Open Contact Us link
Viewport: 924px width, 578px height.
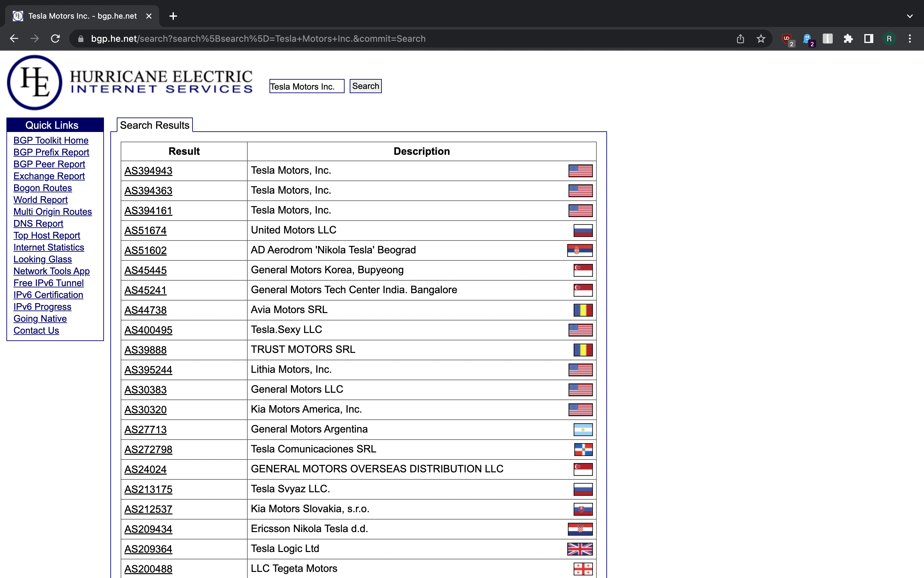point(36,330)
